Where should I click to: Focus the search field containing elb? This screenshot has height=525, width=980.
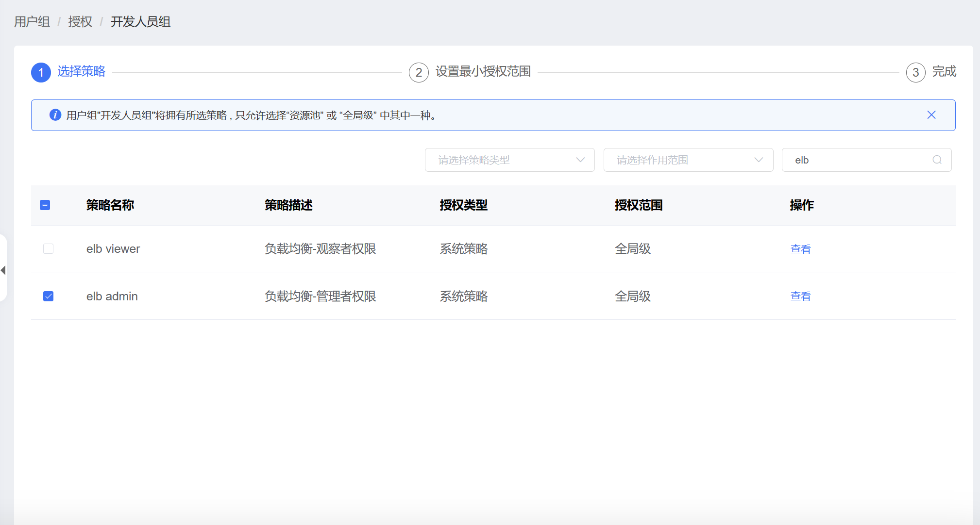click(866, 160)
